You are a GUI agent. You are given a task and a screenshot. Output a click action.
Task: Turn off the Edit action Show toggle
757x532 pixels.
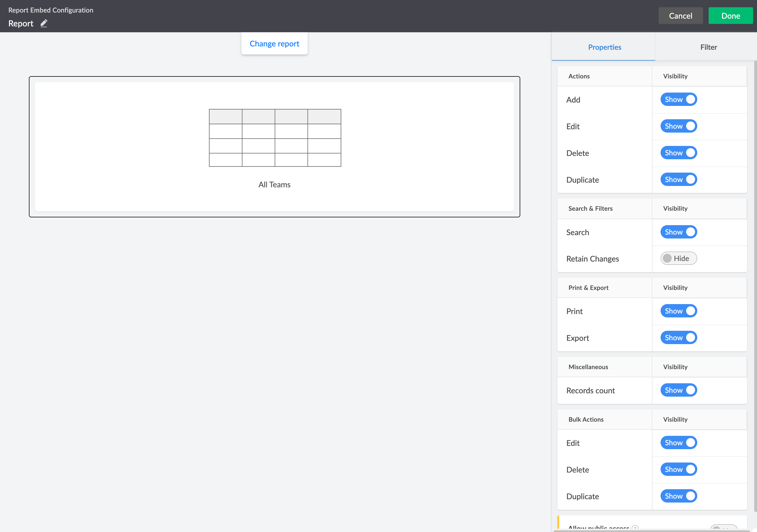point(678,126)
